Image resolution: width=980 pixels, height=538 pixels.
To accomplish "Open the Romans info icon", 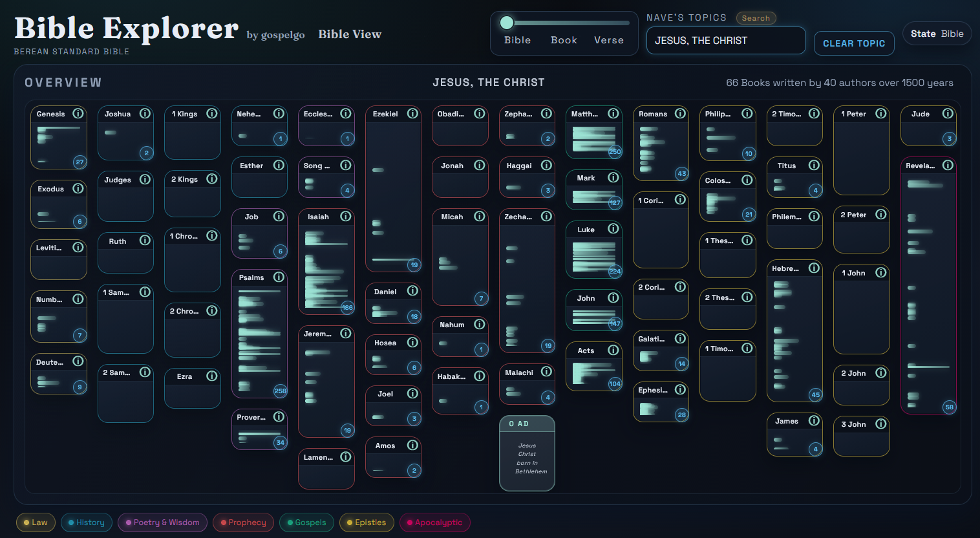I will [x=680, y=113].
